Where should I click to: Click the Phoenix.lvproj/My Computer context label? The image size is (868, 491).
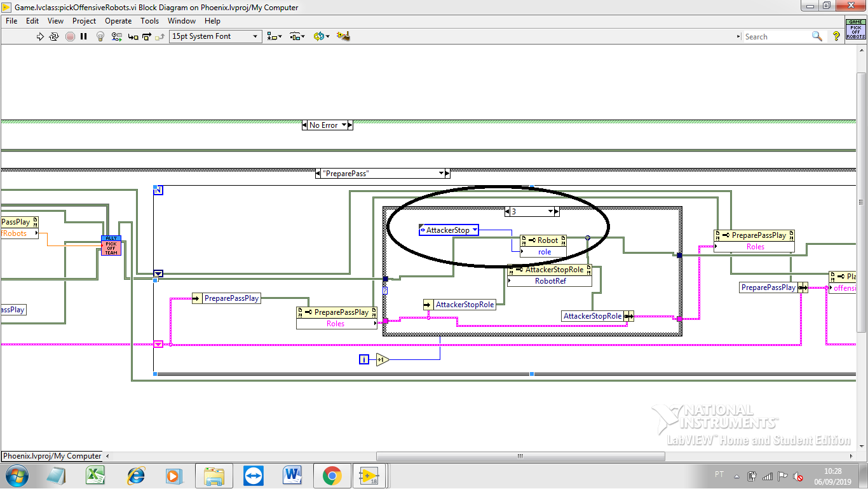(51, 456)
